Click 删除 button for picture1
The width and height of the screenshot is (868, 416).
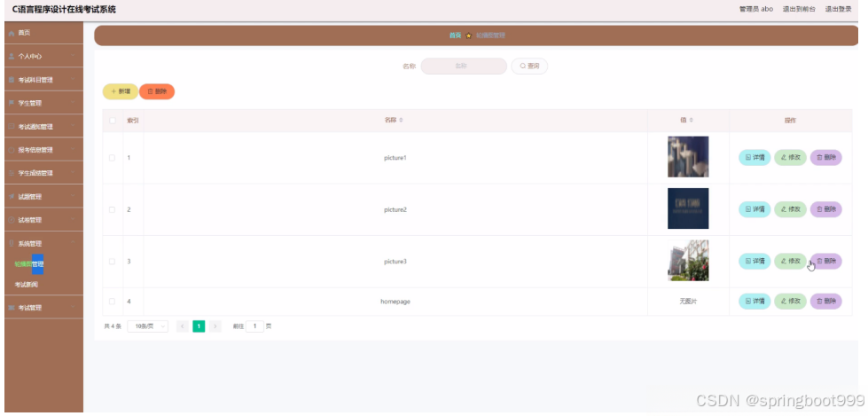pos(826,158)
